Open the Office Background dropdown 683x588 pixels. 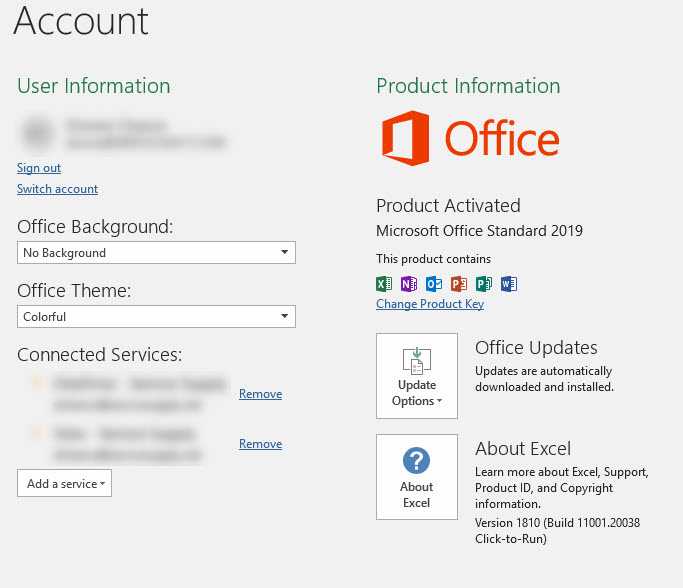point(156,253)
